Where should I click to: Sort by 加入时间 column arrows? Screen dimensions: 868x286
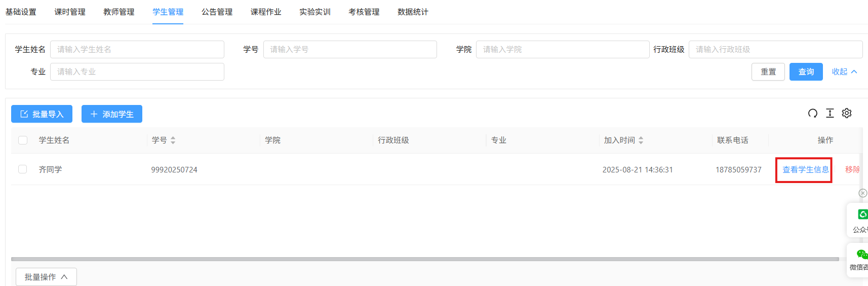tap(641, 140)
